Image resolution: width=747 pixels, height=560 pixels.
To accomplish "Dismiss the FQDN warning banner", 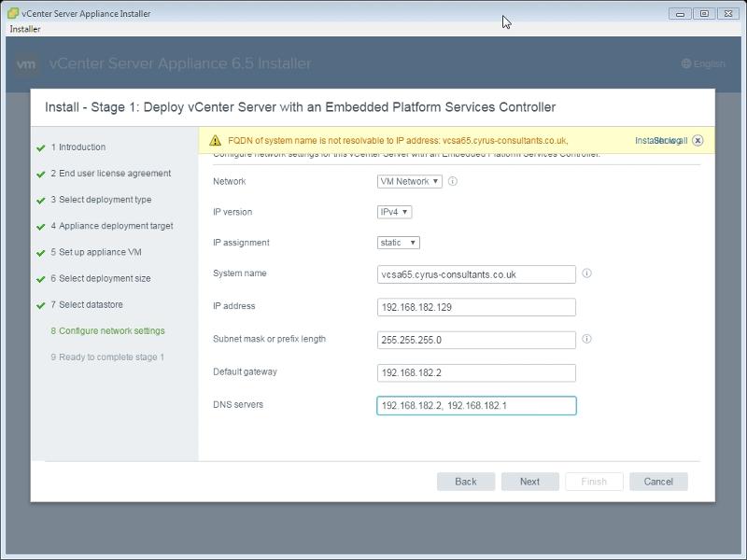I will 698,141.
